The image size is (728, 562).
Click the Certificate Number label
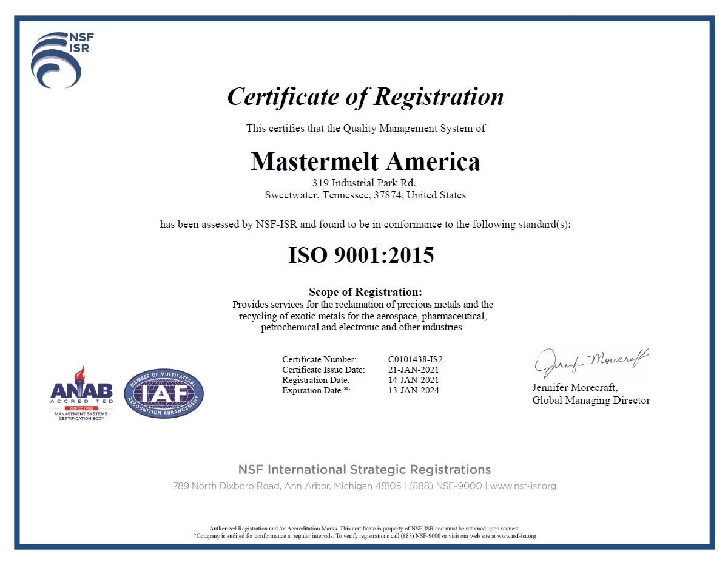[x=319, y=359]
